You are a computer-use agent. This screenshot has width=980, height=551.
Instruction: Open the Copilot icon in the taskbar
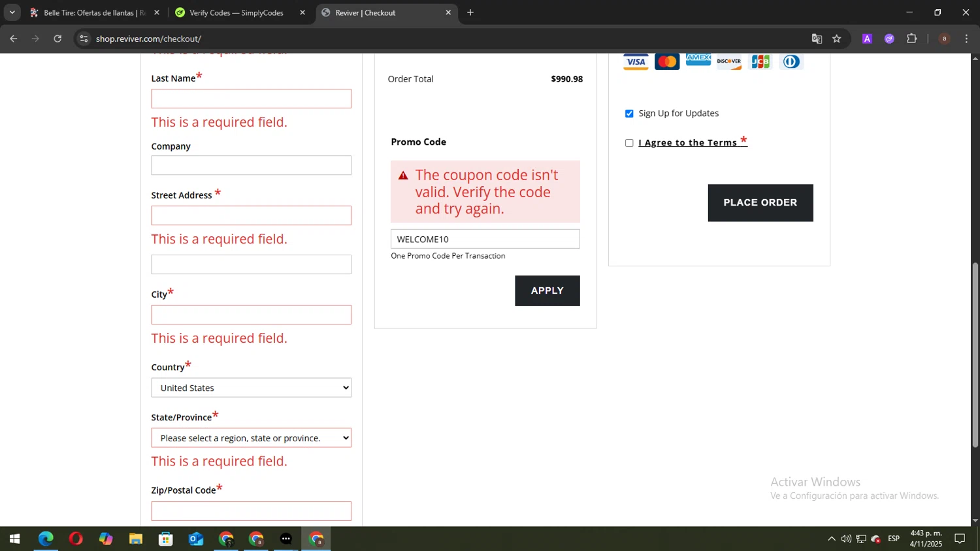pos(106,539)
